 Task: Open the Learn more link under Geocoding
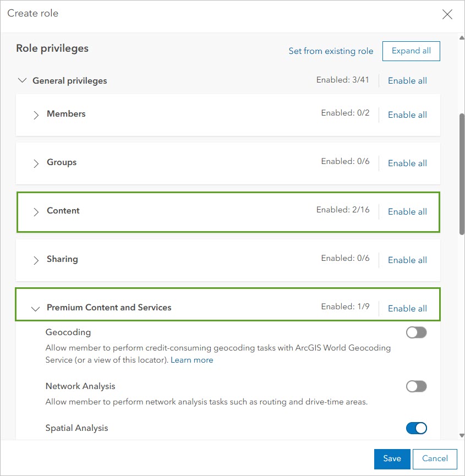[x=192, y=359]
